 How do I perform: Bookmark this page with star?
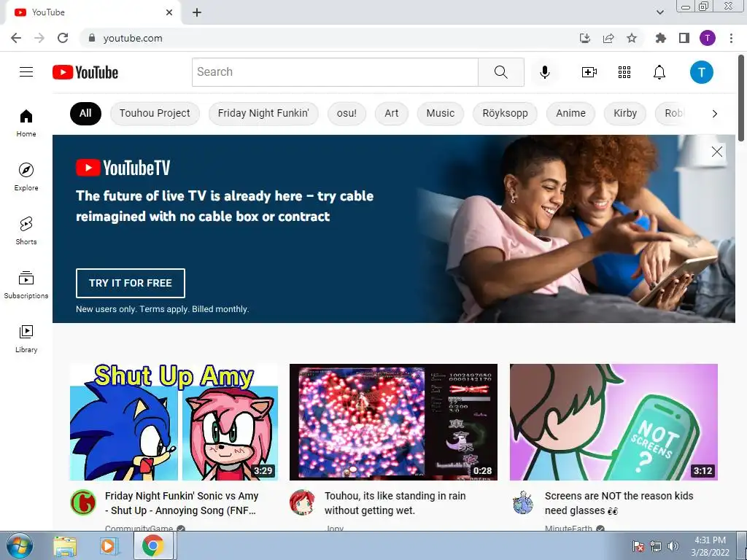(x=632, y=38)
